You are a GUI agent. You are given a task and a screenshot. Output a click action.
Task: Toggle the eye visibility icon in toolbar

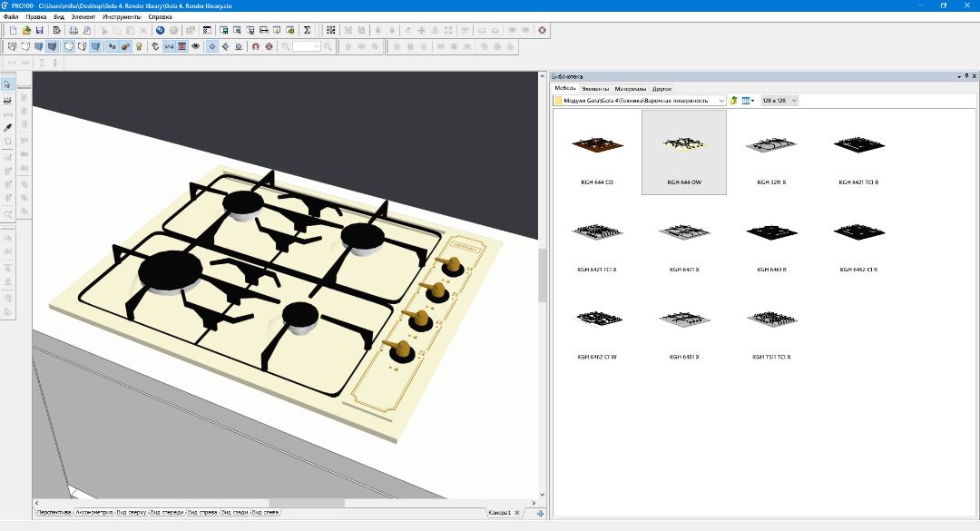pos(195,46)
